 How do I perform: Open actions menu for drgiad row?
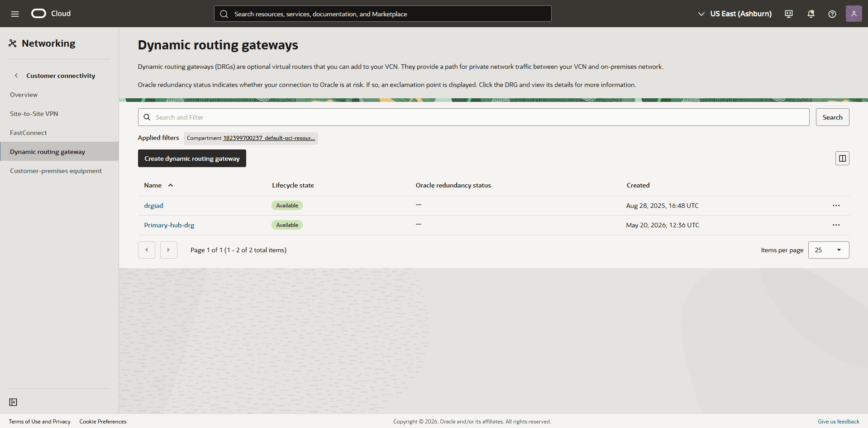pyautogui.click(x=836, y=206)
